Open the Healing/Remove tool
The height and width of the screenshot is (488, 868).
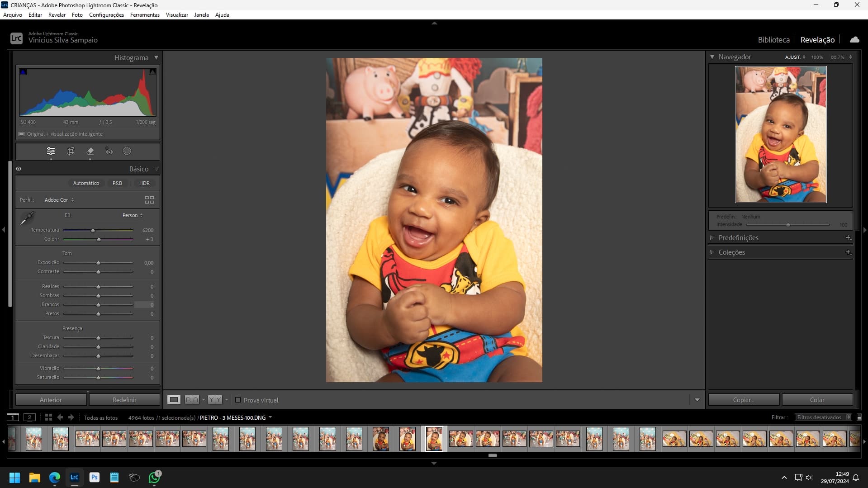pyautogui.click(x=90, y=152)
